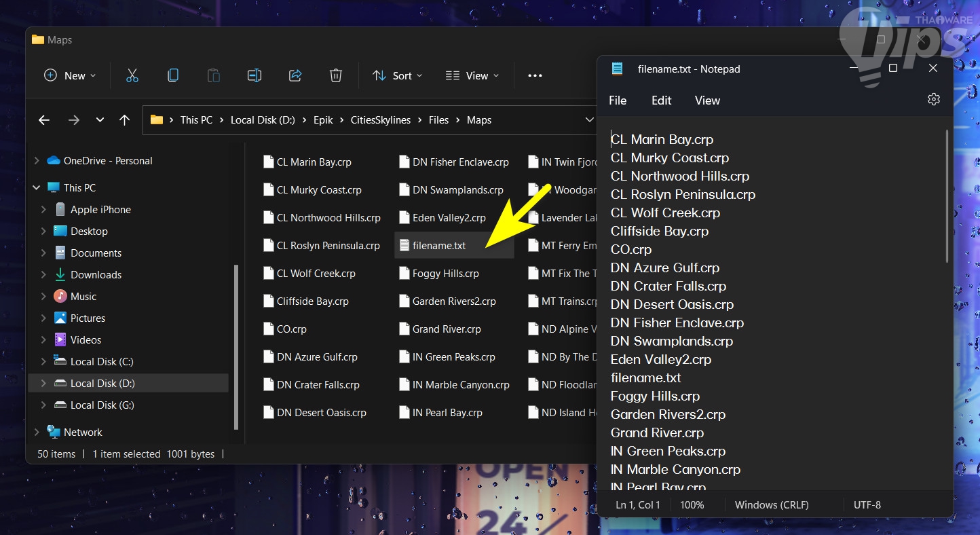
Task: Expand the Local Disk (C:) tree node
Action: coord(43,362)
